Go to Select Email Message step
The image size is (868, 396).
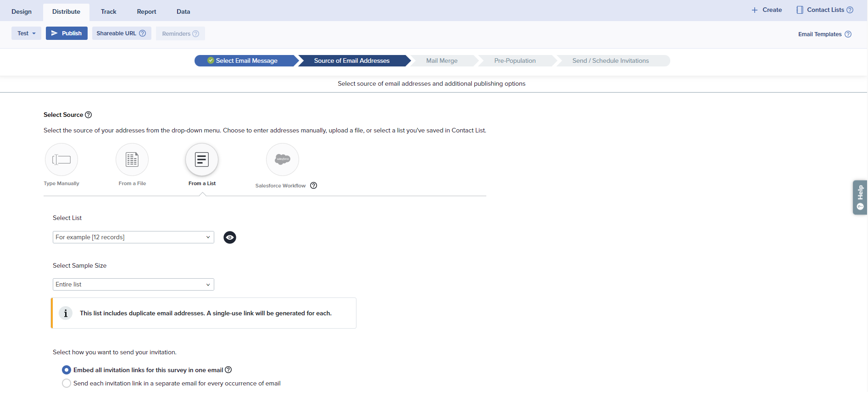[x=246, y=61]
